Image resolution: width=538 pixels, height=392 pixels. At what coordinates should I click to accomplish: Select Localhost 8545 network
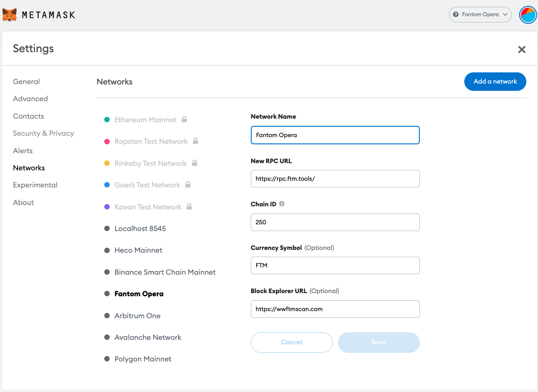click(140, 228)
